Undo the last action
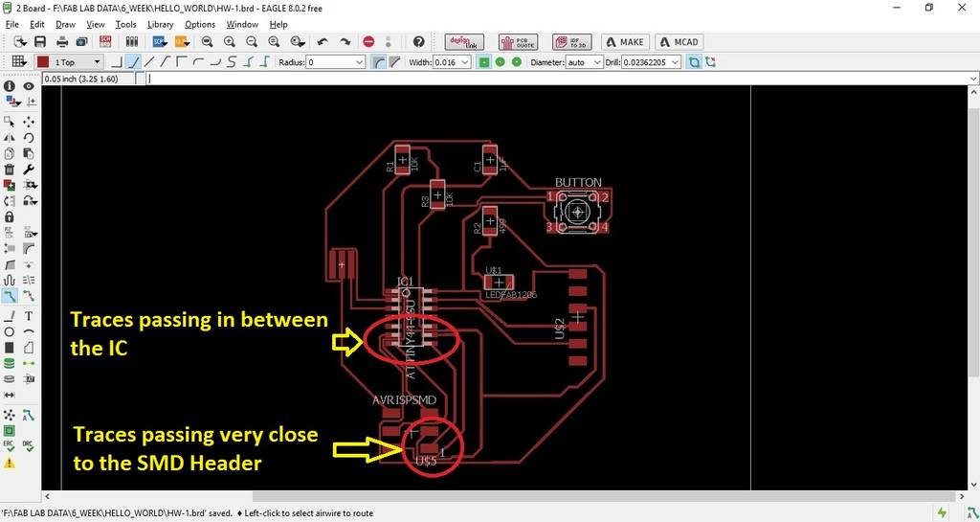 coord(323,42)
